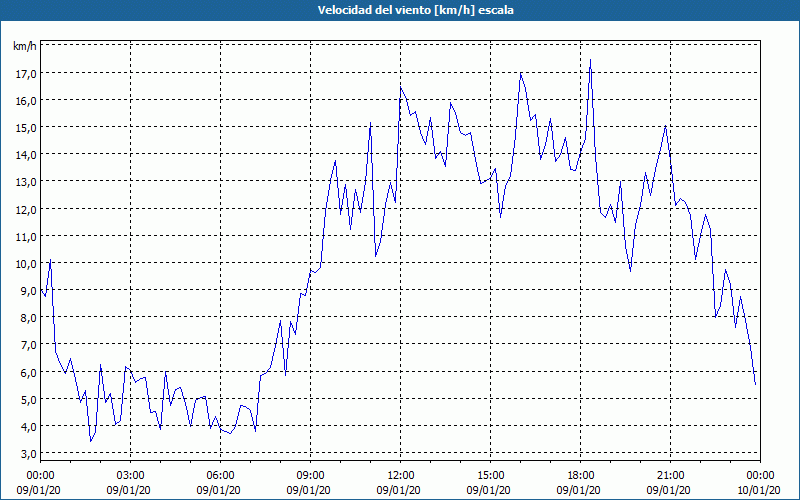Click the 5,0 y-axis value

pyautogui.click(x=29, y=399)
